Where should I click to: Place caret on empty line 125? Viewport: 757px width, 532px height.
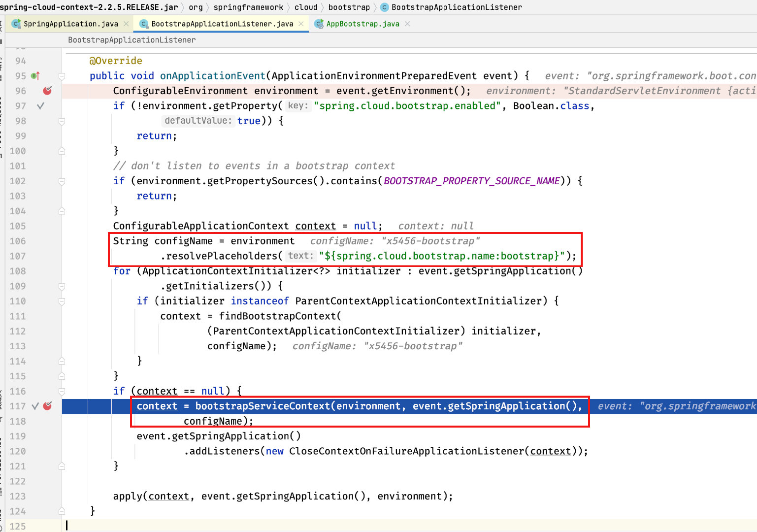click(x=409, y=526)
